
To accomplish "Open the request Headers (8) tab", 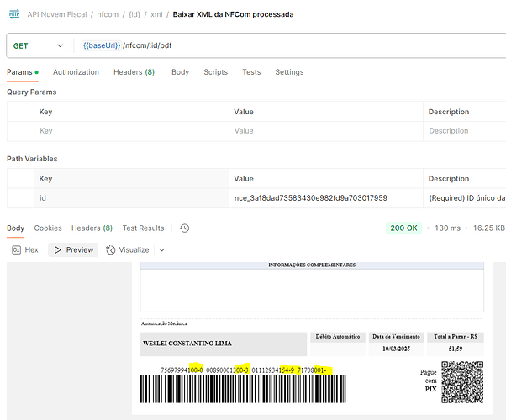I will [x=134, y=72].
